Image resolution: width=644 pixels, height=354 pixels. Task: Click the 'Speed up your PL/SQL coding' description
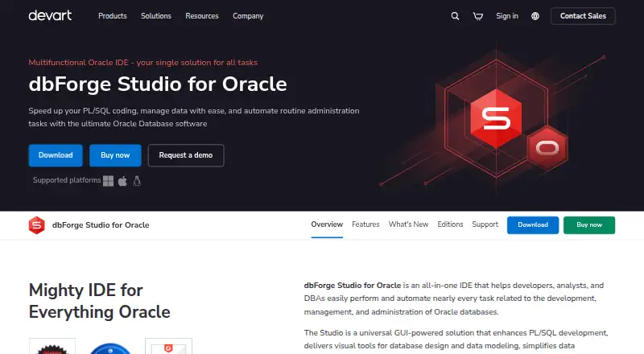click(194, 117)
